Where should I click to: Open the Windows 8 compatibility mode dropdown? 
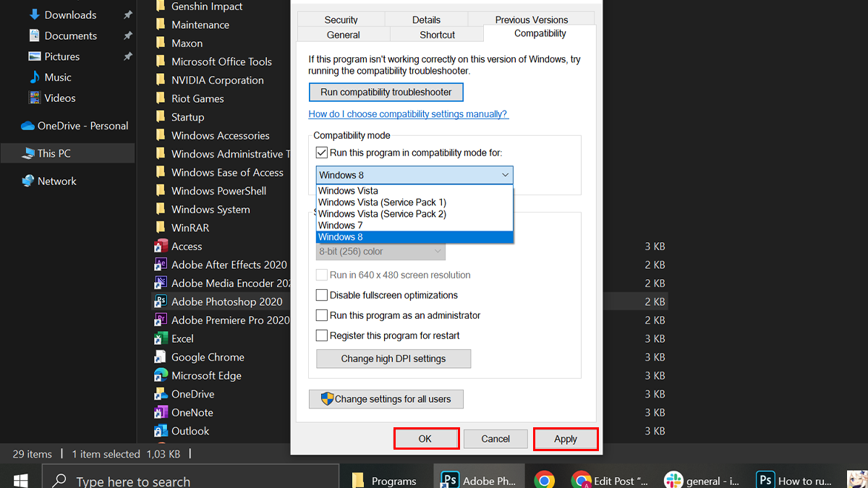click(x=414, y=175)
